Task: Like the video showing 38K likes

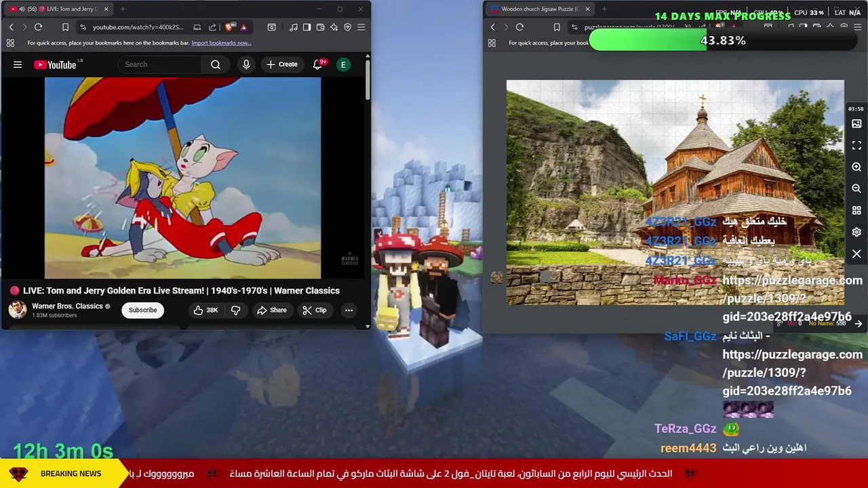Action: [205, 310]
